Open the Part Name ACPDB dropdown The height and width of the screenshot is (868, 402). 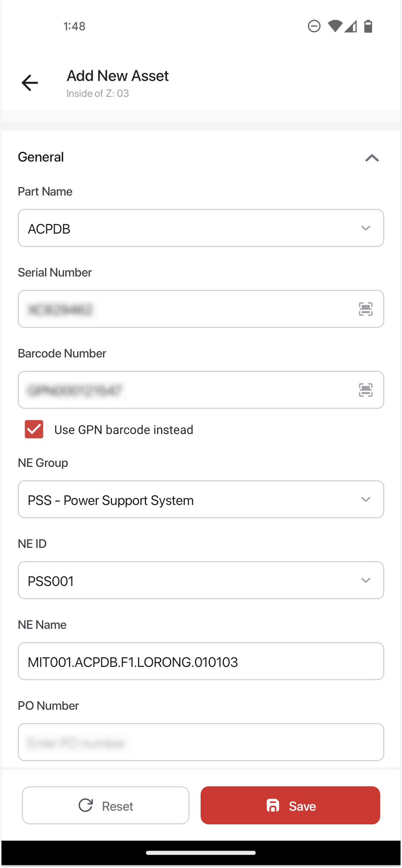201,228
